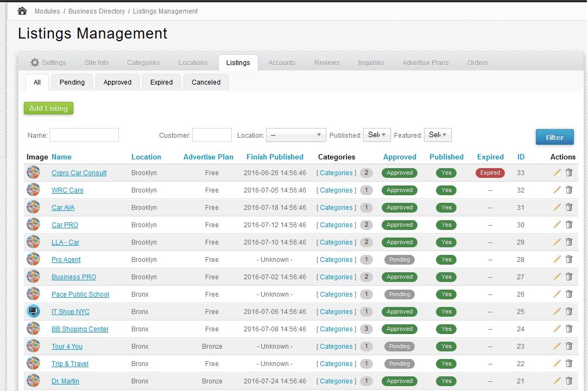Viewport: 588px width, 391px height.
Task: Remove Tour 4 You using trash icon
Action: (569, 346)
